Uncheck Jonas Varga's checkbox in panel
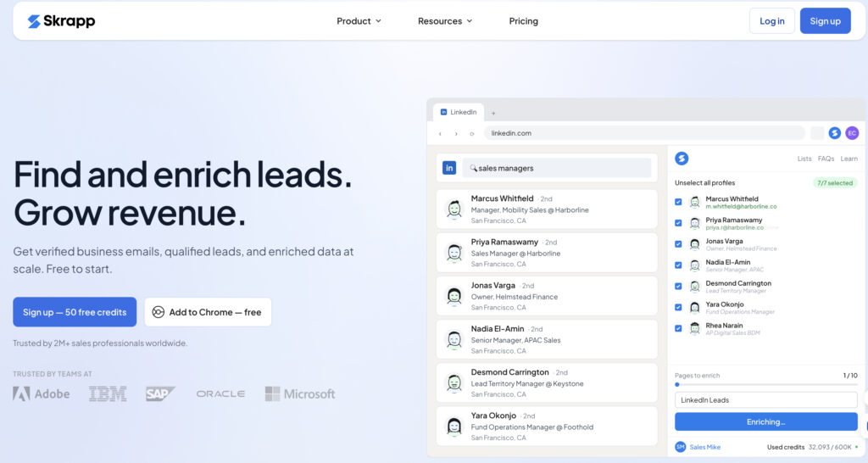Image resolution: width=868 pixels, height=463 pixels. coord(678,243)
